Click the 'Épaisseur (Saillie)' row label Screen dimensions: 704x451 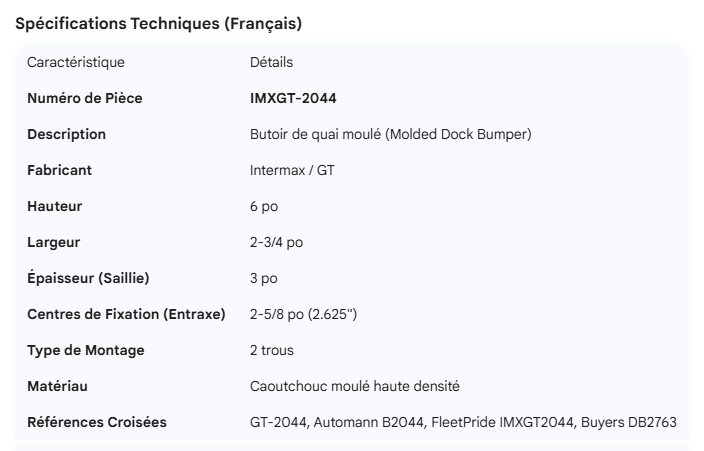(88, 278)
